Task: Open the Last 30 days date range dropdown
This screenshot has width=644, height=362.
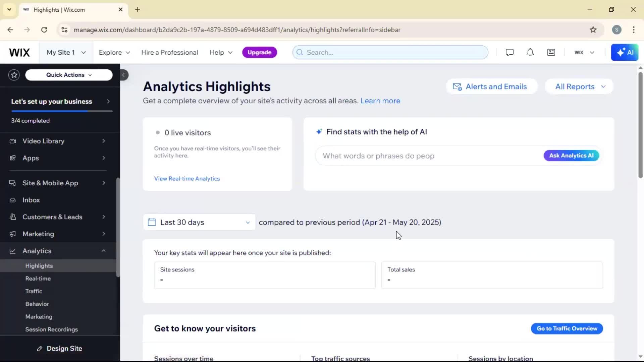Action: [x=199, y=222]
